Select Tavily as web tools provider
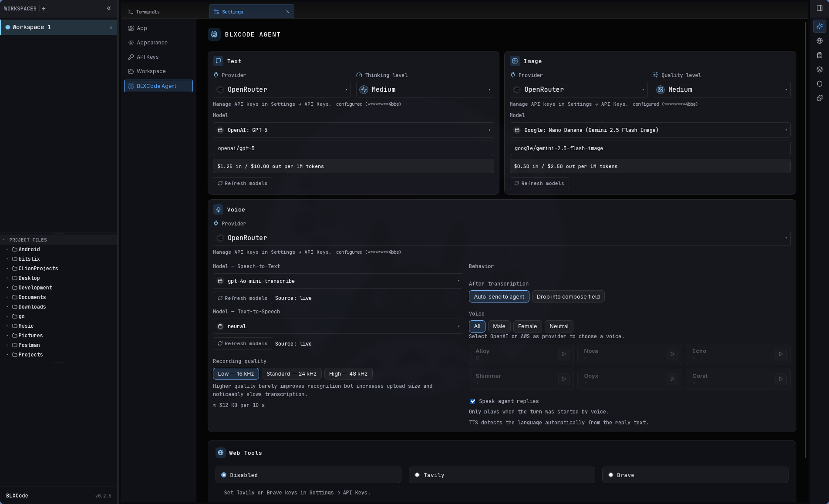 point(502,475)
